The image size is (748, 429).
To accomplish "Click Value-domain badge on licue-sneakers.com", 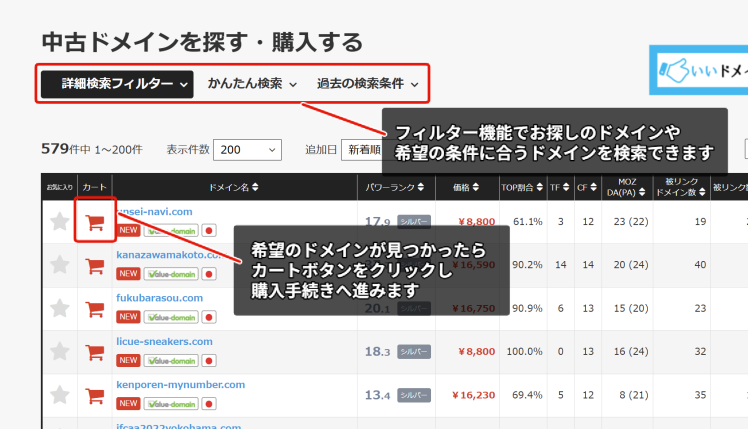I will pos(171,361).
